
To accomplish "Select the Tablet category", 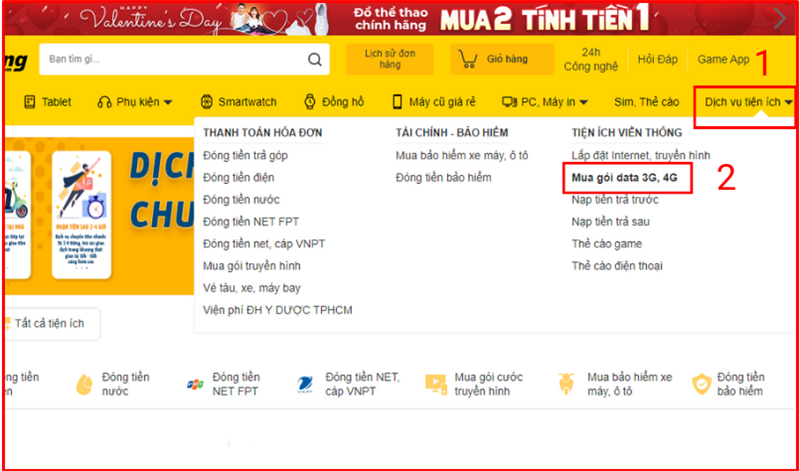I will tap(48, 102).
